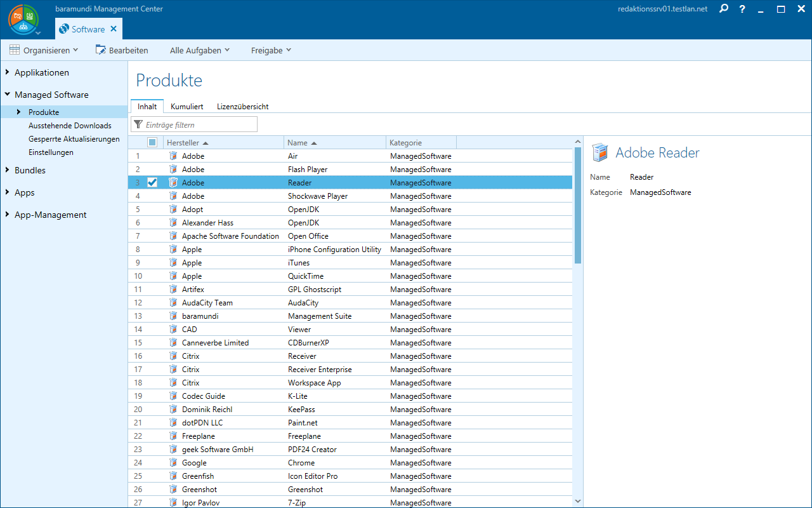812x508 pixels.
Task: Click the large Adobe Reader product icon
Action: 599,153
